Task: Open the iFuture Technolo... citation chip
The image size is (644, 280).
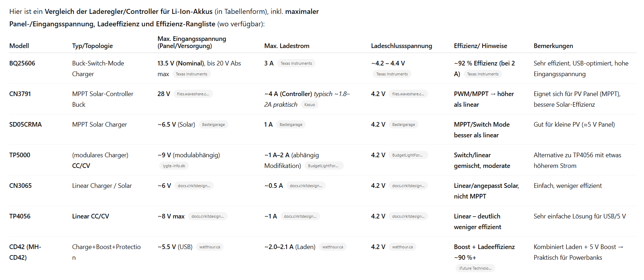Action: (475, 268)
